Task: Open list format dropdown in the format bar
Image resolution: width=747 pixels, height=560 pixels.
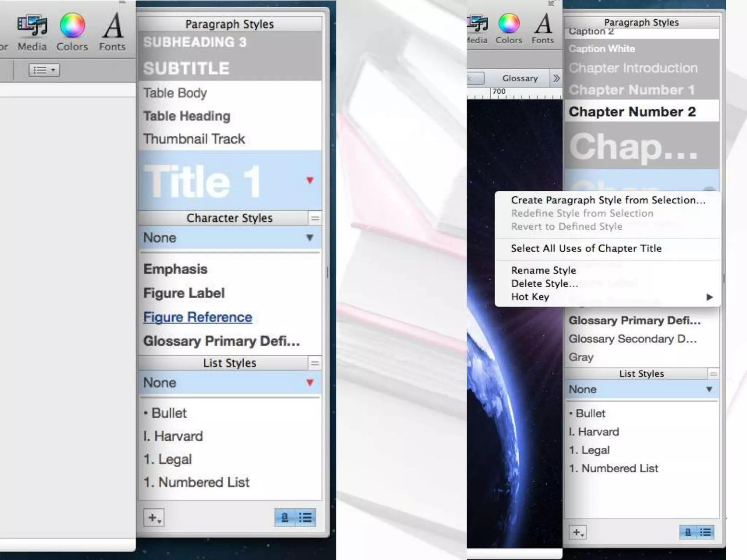Action: (x=44, y=70)
